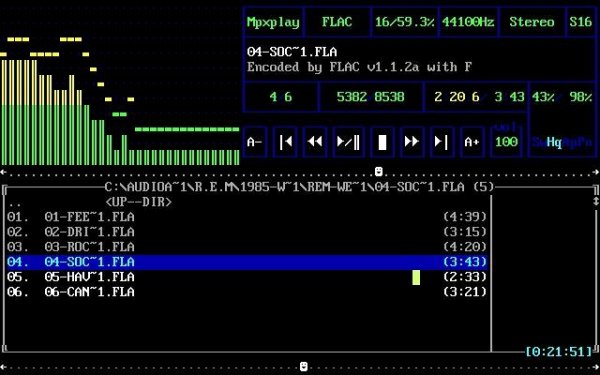Click the 04-SOC~1.FLA title in info panel
This screenshot has width=600, height=375.
(292, 52)
